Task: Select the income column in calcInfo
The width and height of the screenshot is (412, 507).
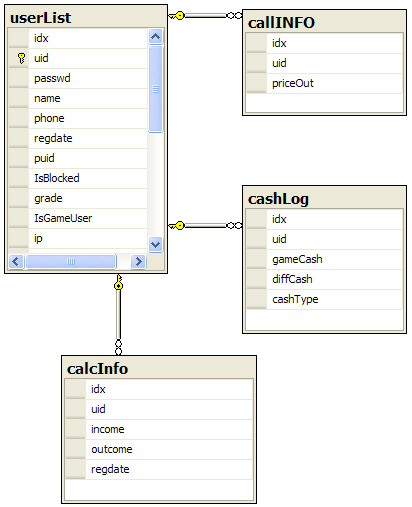Action: tap(159, 429)
